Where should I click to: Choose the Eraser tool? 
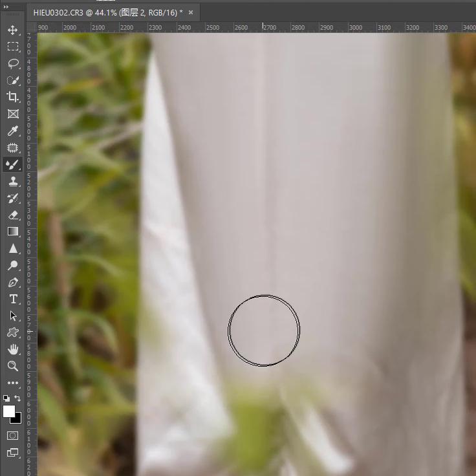coord(13,215)
